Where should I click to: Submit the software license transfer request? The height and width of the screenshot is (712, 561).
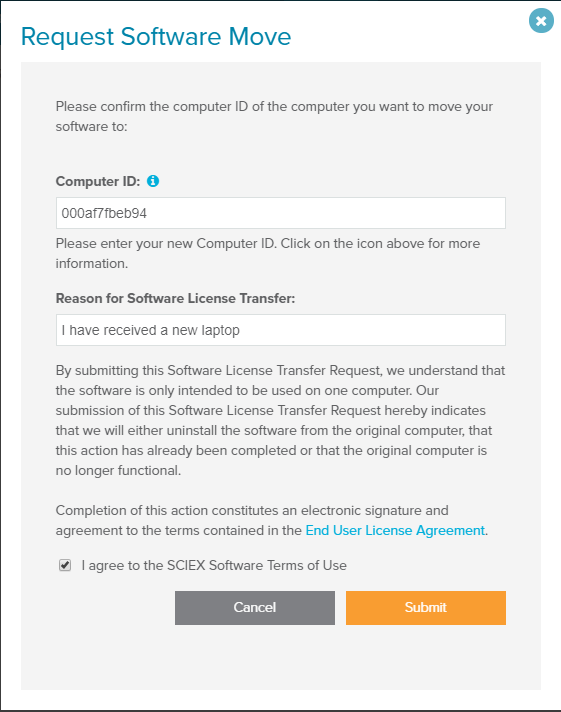click(426, 608)
